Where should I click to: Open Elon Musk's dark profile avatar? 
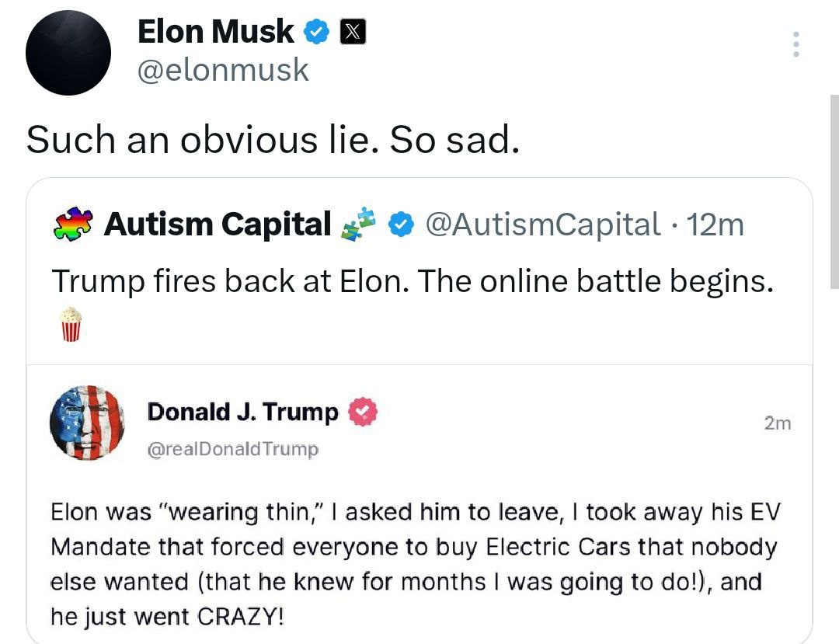[68, 54]
